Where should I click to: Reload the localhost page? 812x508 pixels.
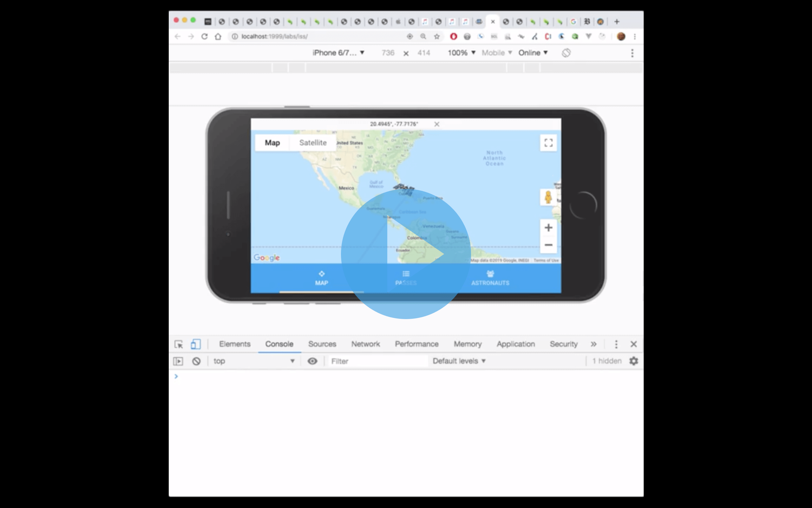tap(204, 36)
